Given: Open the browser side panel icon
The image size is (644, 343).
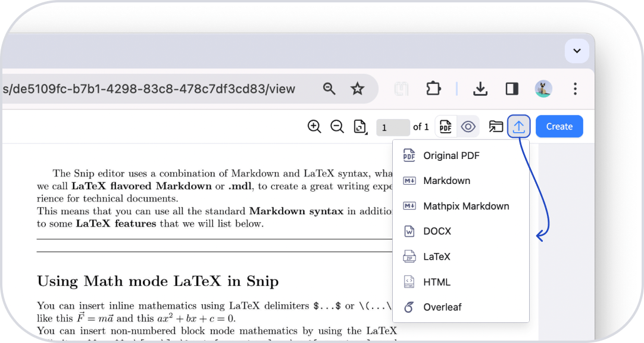Looking at the screenshot, I should click(512, 88).
